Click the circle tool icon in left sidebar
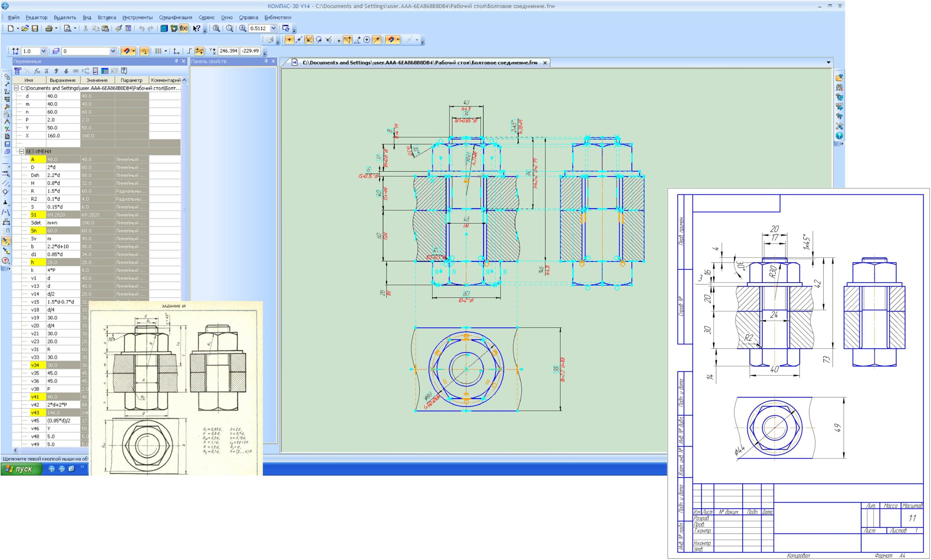The height and width of the screenshot is (560, 931). (x=6, y=192)
